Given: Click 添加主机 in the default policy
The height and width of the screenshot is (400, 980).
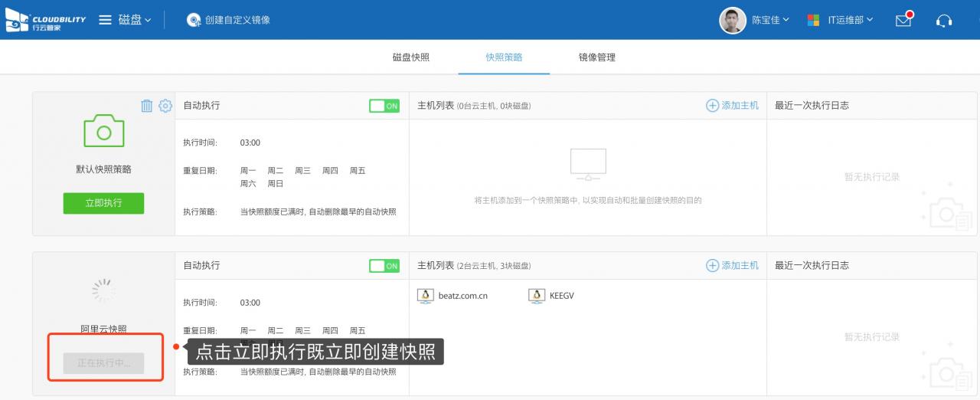Looking at the screenshot, I should click(x=732, y=106).
